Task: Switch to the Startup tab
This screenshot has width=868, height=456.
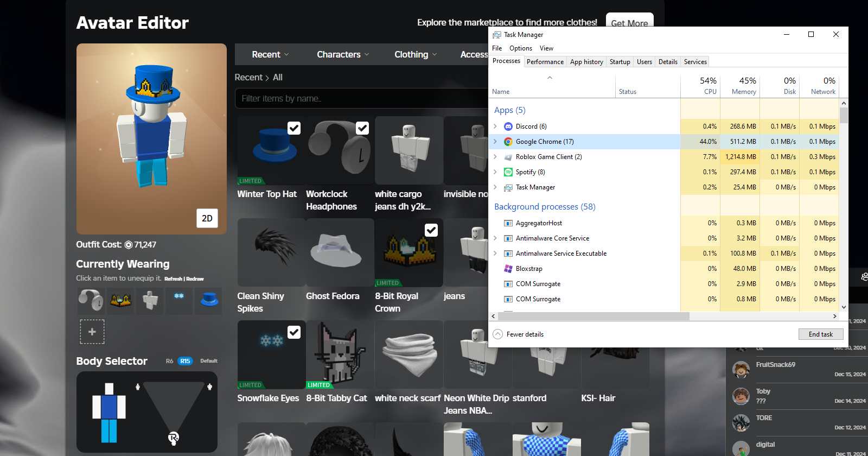Action: (620, 62)
